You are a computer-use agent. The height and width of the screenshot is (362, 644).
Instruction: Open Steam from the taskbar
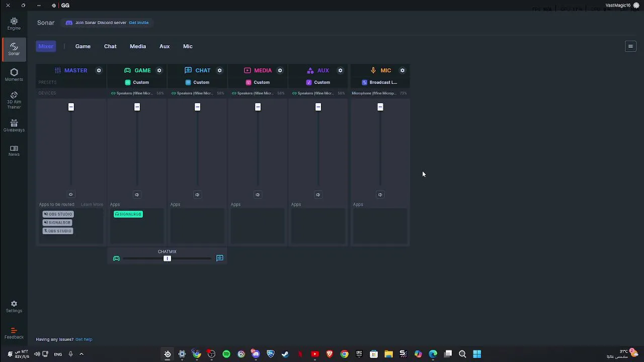[x=285, y=354]
